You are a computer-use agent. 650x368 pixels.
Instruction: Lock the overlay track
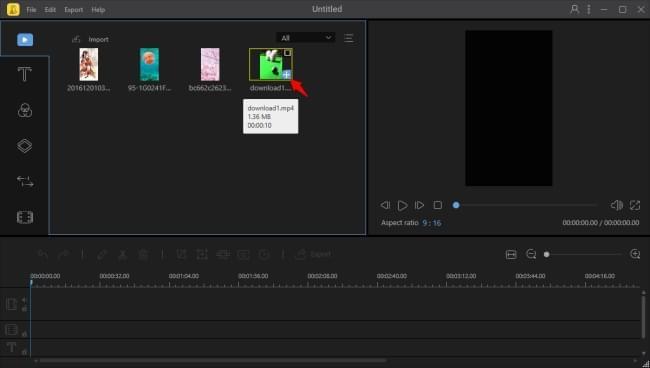tap(24, 334)
